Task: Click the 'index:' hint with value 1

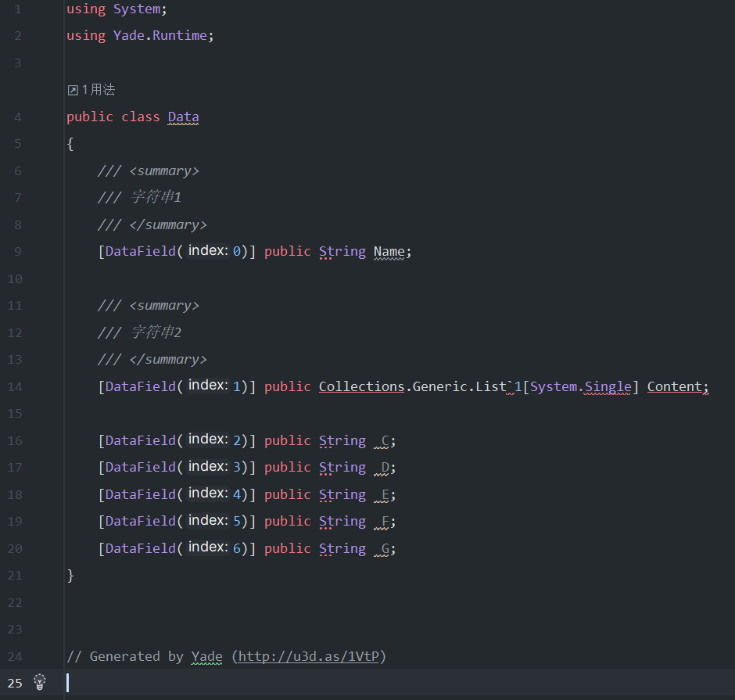Action: (x=208, y=386)
